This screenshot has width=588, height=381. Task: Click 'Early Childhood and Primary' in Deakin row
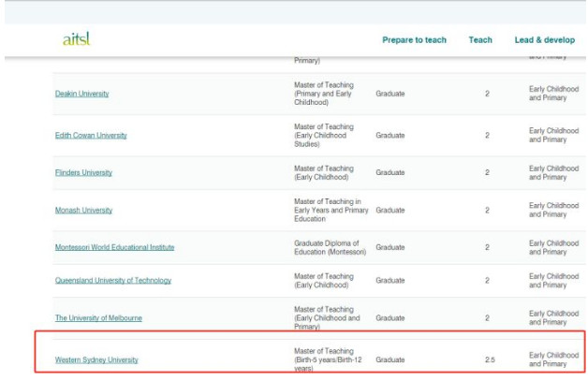pyautogui.click(x=554, y=94)
